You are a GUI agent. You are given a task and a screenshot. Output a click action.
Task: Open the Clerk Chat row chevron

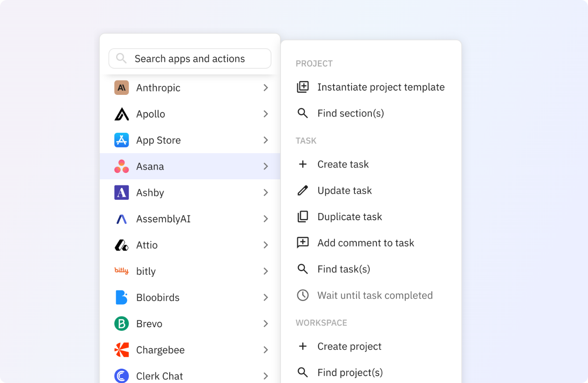click(x=266, y=376)
